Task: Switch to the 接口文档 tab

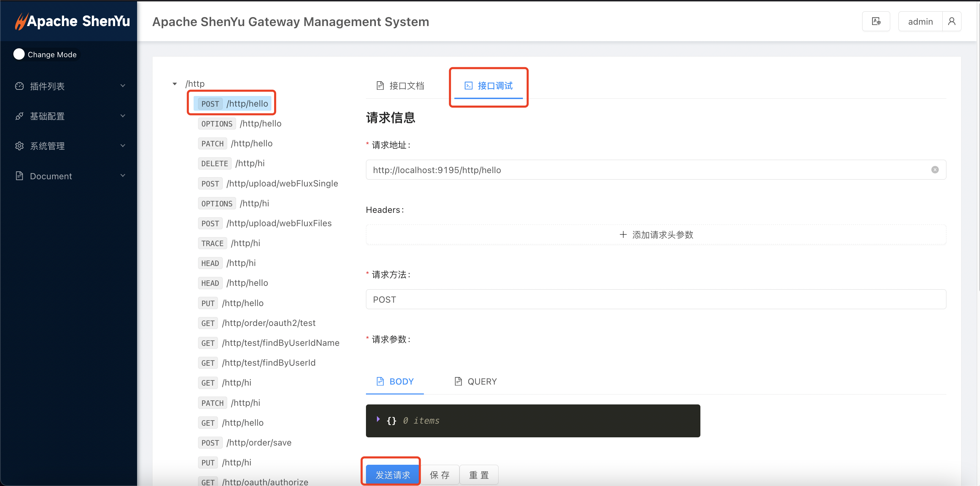Action: coord(400,86)
